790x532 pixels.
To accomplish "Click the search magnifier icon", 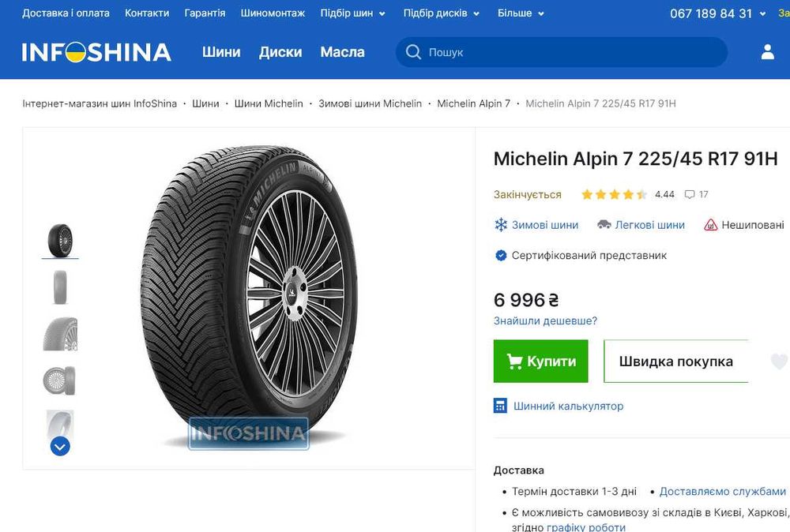I will click(413, 52).
